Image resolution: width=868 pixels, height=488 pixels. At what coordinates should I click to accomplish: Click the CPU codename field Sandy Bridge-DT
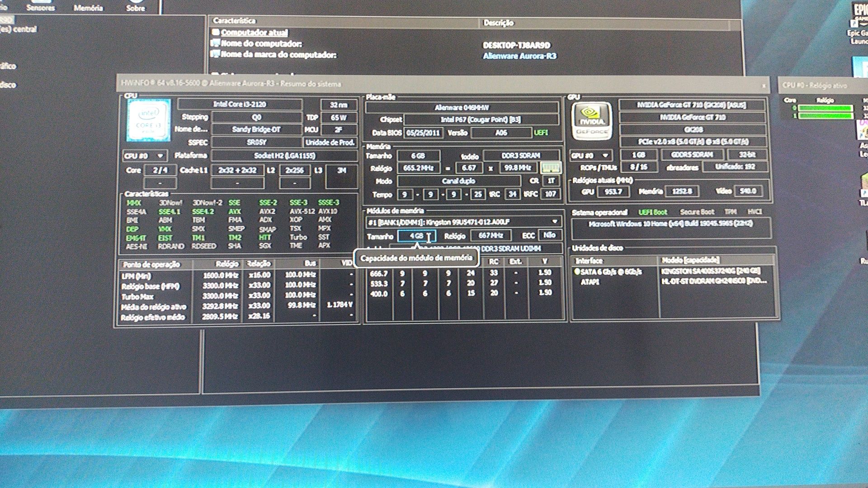[x=256, y=130]
